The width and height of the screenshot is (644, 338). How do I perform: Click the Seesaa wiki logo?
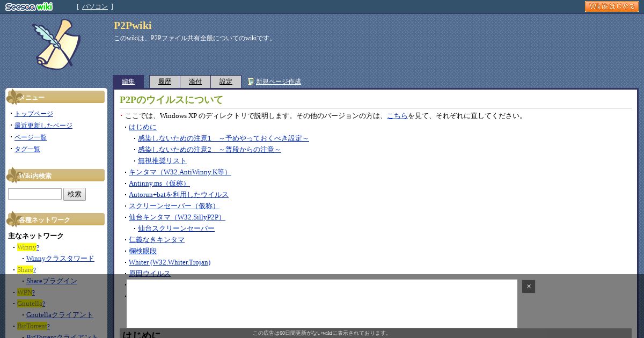[x=29, y=6]
